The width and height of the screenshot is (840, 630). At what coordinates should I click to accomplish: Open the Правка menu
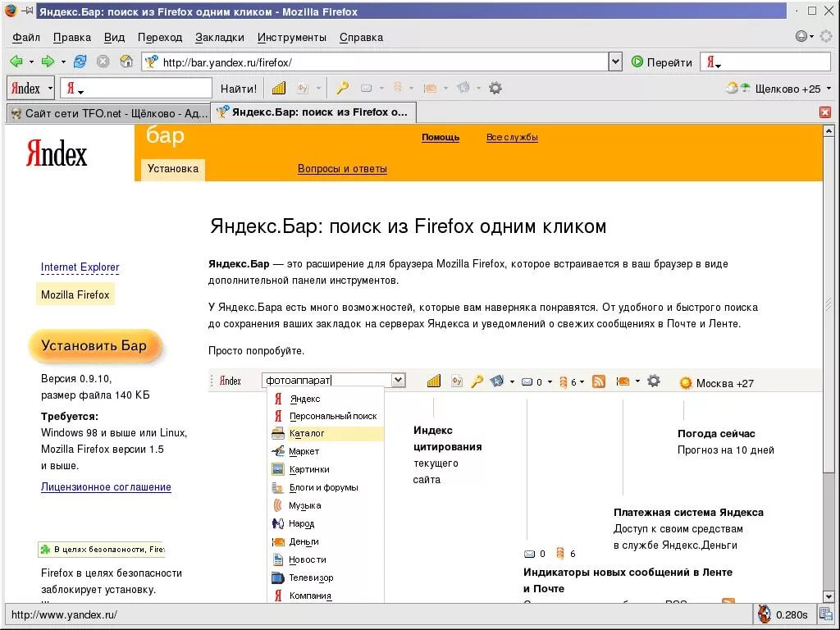(72, 38)
